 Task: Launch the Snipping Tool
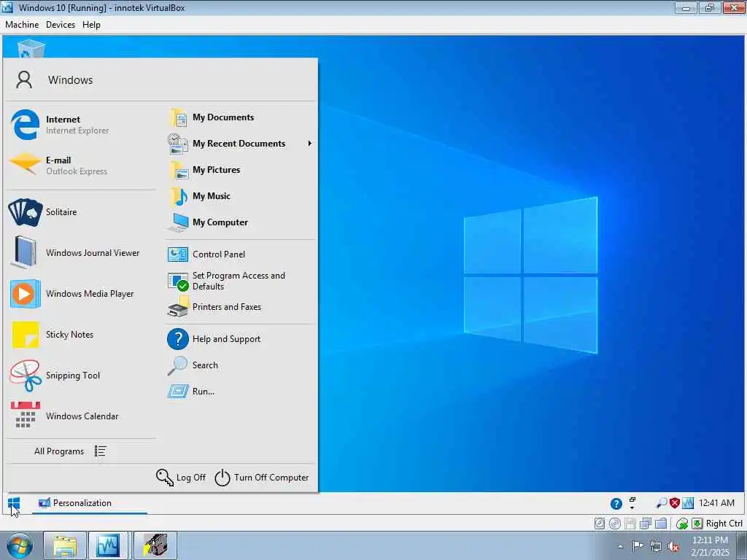pos(81,376)
